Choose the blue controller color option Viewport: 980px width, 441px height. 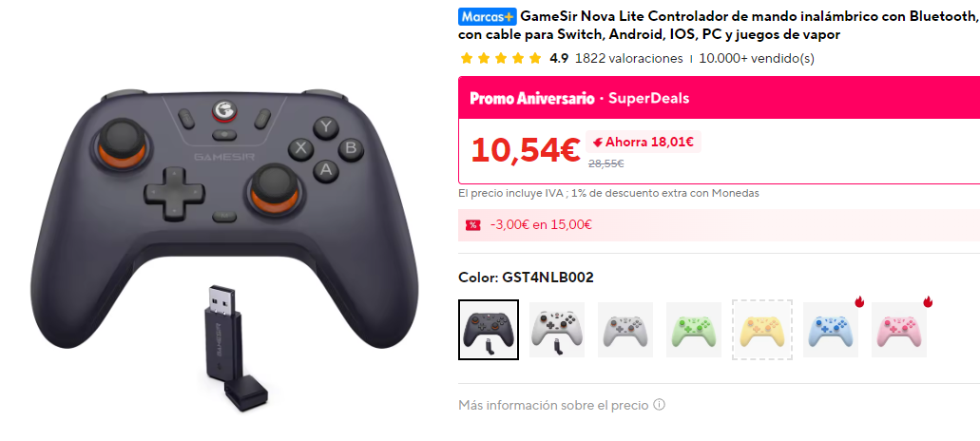(x=831, y=330)
